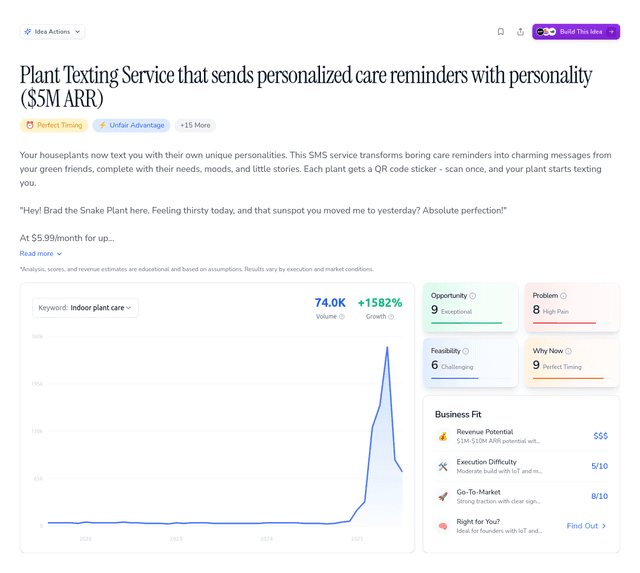Open the Go-To-Market row

tap(521, 496)
